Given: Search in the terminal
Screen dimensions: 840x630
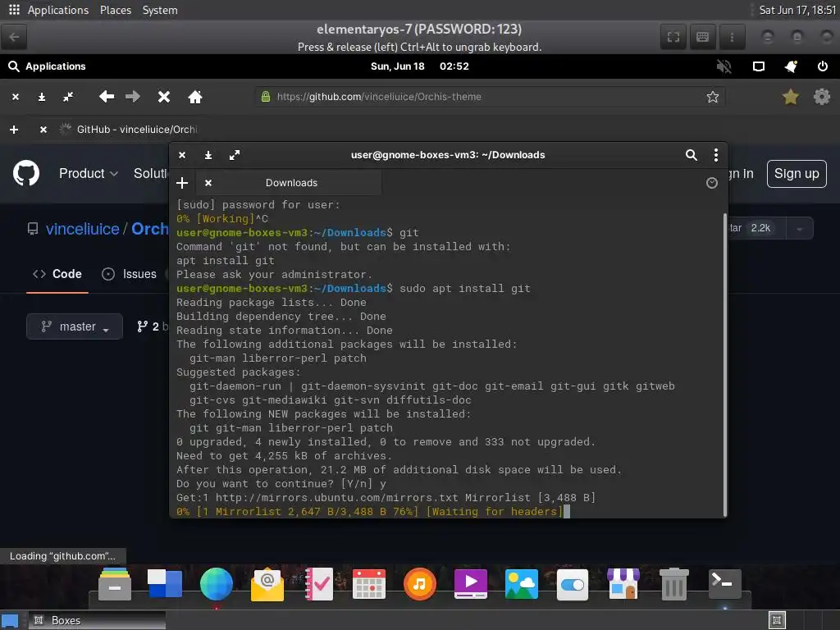Looking at the screenshot, I should coord(691,155).
